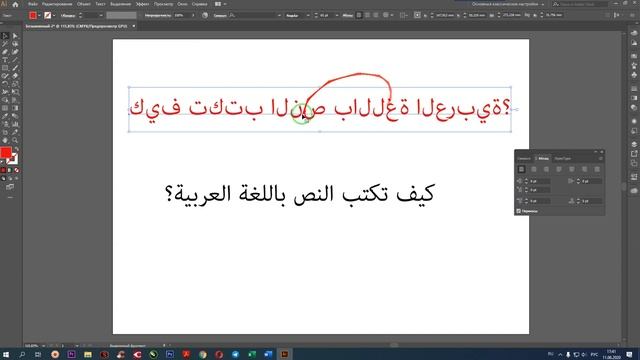Select the Direct Selection tool
Screen dimensions: 640x360
pos(15,36)
